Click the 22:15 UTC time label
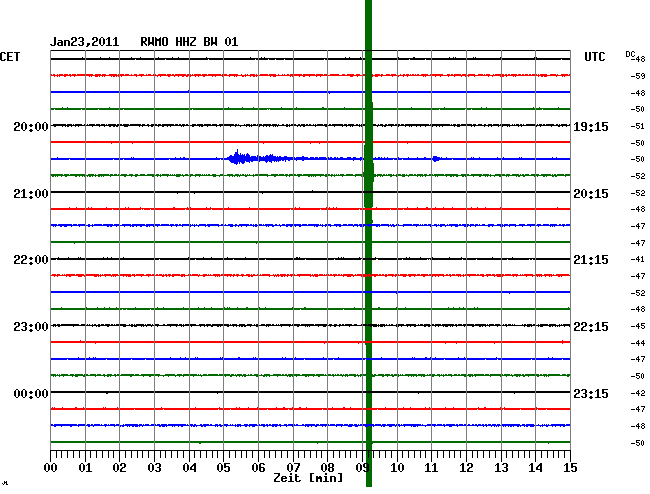This screenshot has width=650, height=494. (x=591, y=327)
